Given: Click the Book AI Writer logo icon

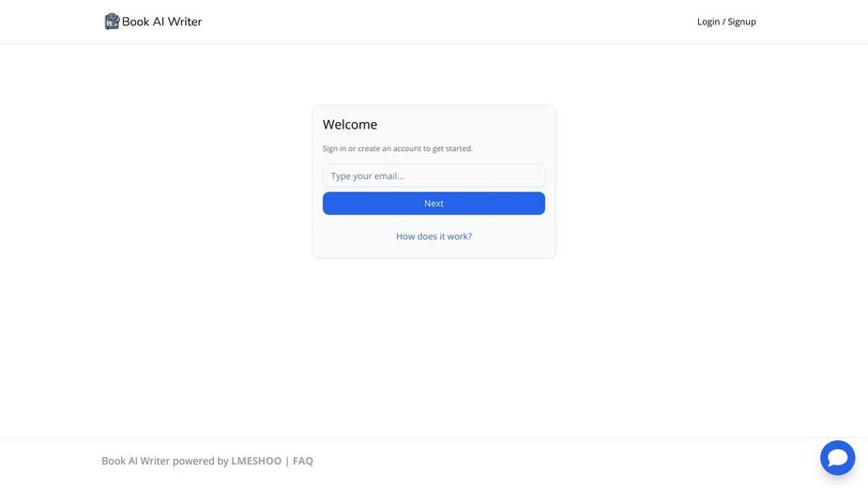Looking at the screenshot, I should tap(112, 21).
